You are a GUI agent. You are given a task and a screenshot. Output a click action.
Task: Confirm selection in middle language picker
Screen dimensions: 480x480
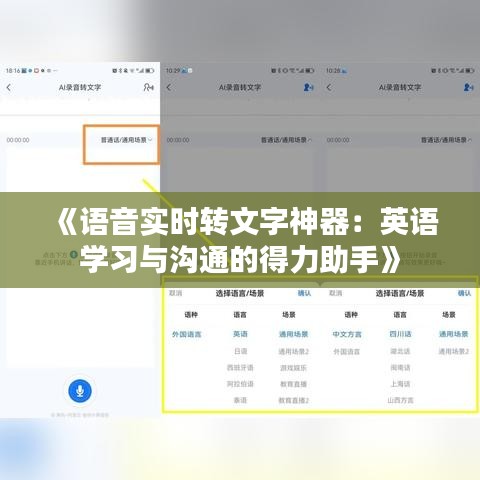pos(304,293)
